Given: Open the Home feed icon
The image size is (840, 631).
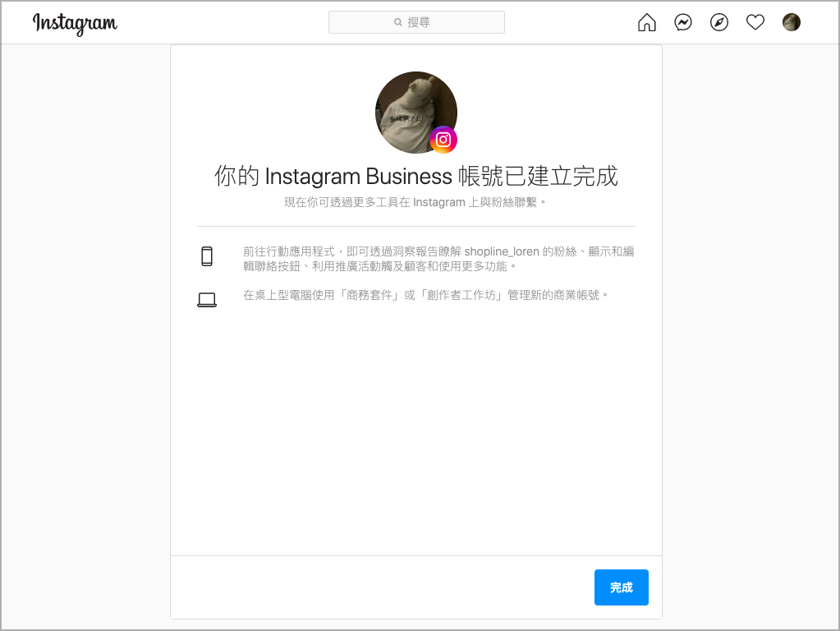Looking at the screenshot, I should [646, 22].
